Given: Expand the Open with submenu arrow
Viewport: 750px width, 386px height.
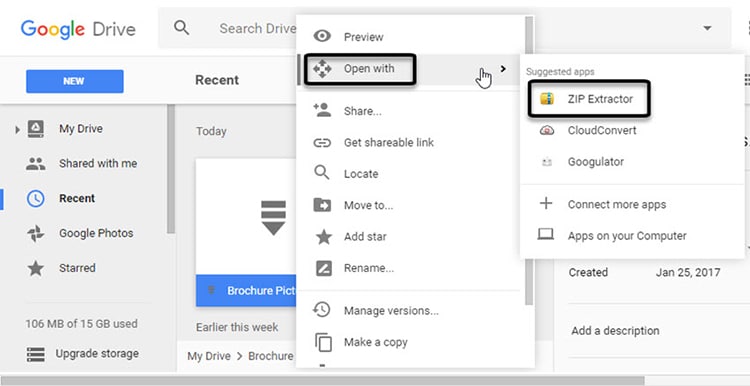Looking at the screenshot, I should click(x=503, y=69).
